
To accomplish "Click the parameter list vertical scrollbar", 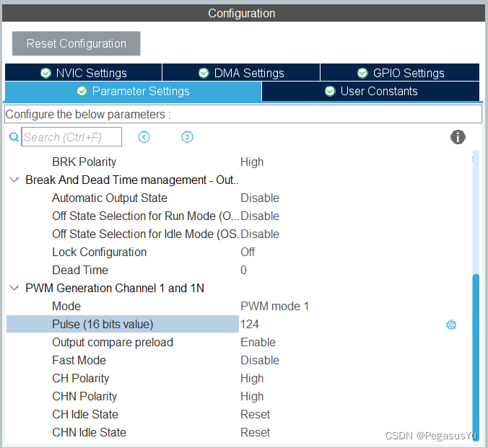I will coord(474,346).
